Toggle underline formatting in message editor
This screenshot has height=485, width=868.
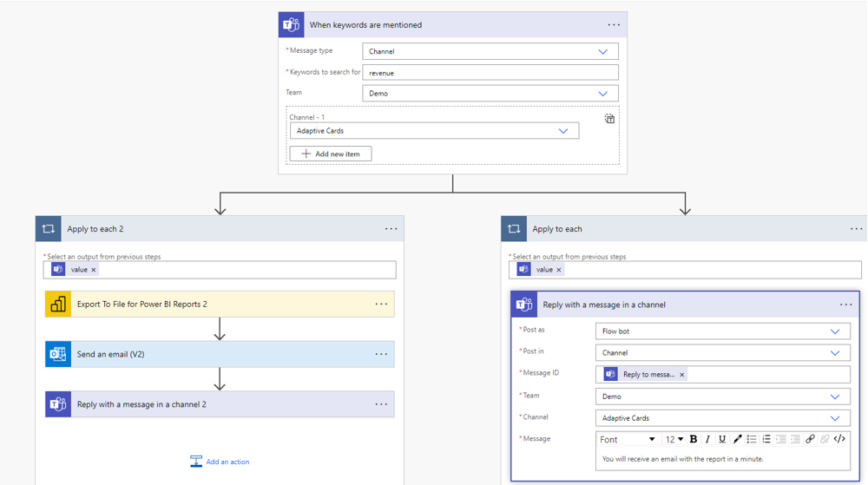[722, 439]
